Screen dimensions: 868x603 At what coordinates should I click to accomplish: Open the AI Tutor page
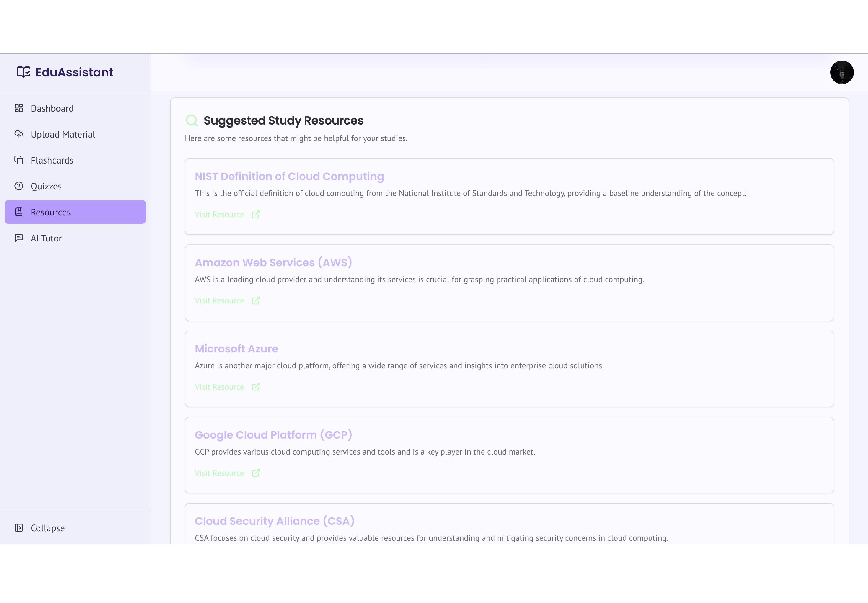click(46, 238)
